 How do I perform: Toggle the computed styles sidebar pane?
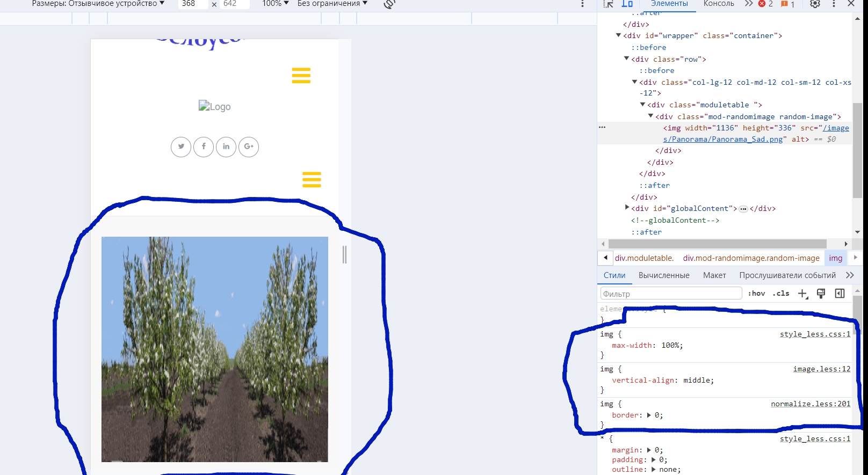pyautogui.click(x=840, y=294)
